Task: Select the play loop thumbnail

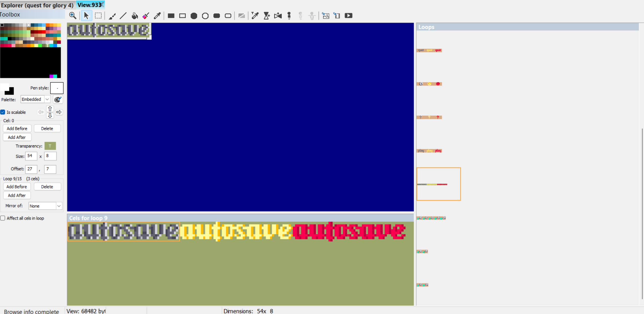Action: pos(429,151)
